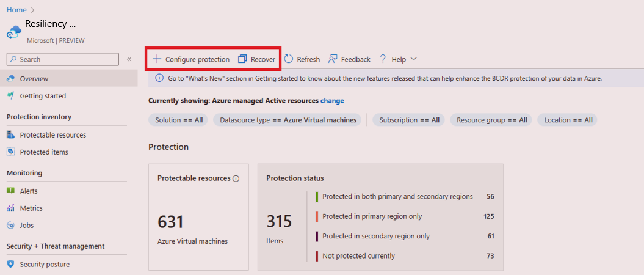
Task: Click 'Protected in both primary and secondary regions' row
Action: (405, 197)
